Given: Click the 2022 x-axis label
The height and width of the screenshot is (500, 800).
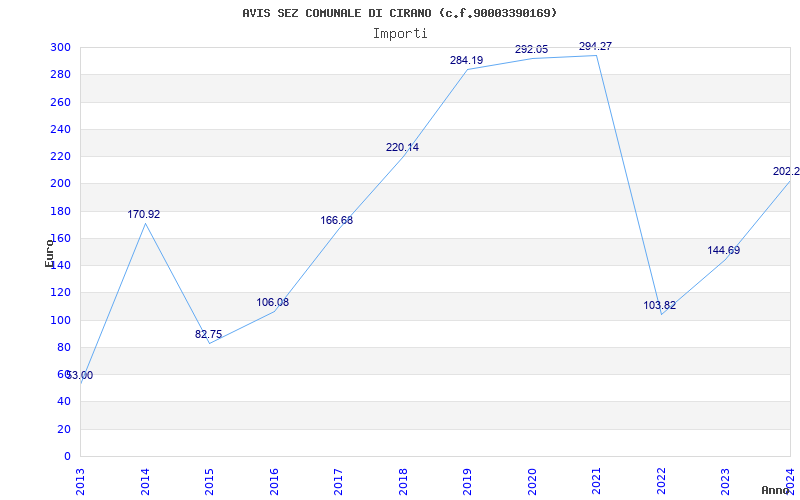Looking at the screenshot, I should point(661,482).
